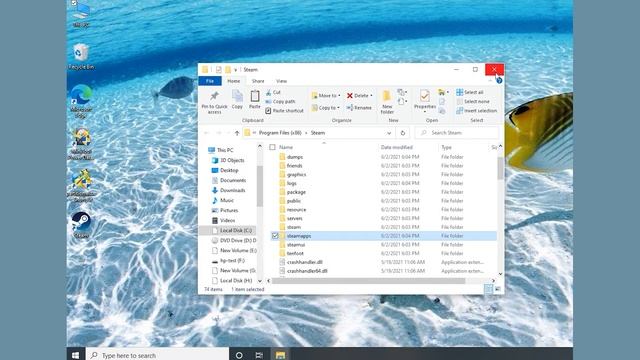Click the Help question mark icon
Viewport: 640px width, 360px height.
coord(499,81)
